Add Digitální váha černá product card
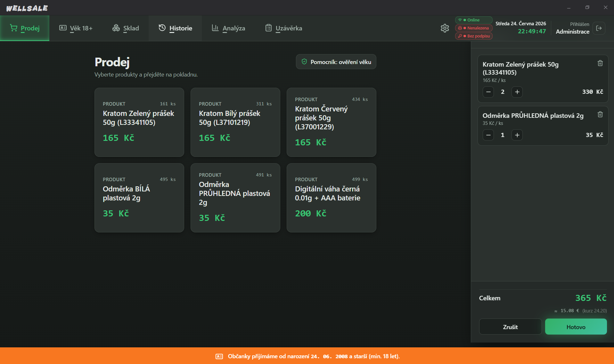 332,198
